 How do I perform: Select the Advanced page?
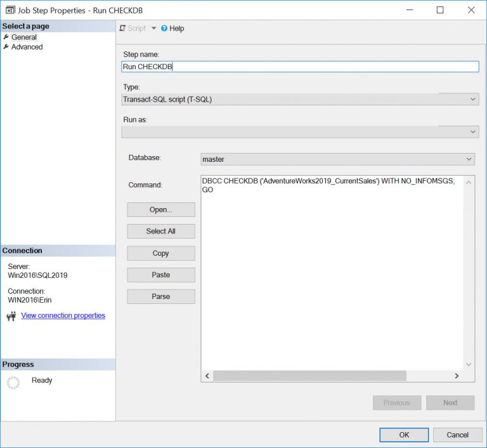(x=27, y=47)
